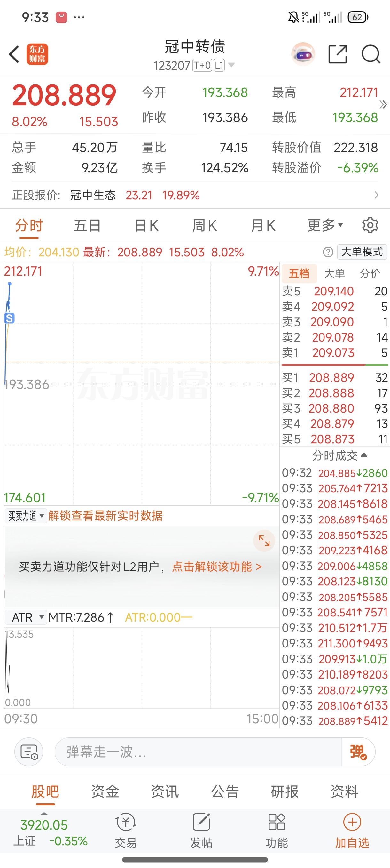Open the stock code dropdown arrow

pos(231,65)
